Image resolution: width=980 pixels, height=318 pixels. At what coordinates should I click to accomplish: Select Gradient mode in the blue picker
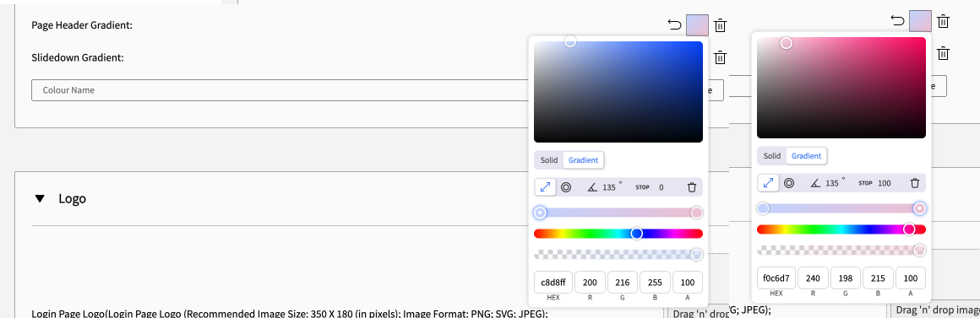tap(583, 160)
